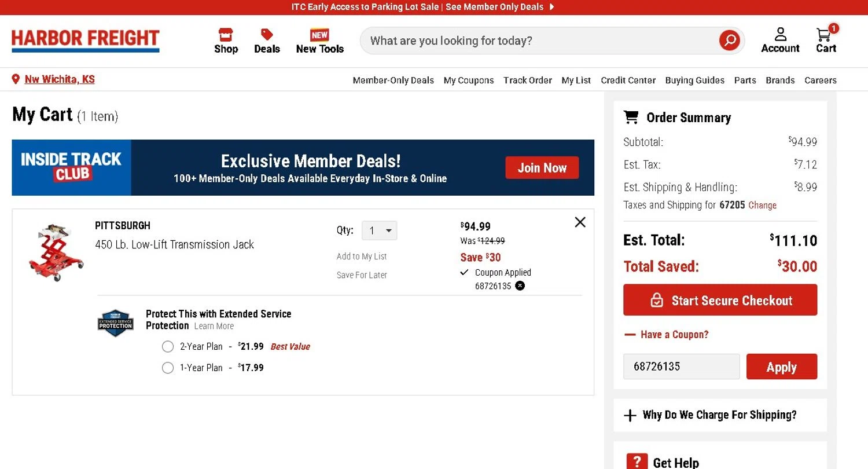Image resolution: width=868 pixels, height=469 pixels.
Task: Click Start Secure Checkout button
Action: [720, 300]
